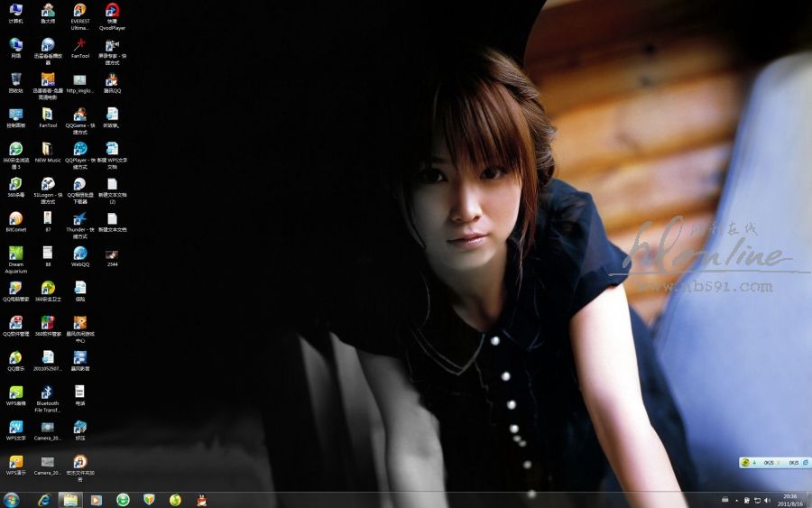Show hidden system tray icons
The height and width of the screenshot is (508, 812).
point(737,500)
